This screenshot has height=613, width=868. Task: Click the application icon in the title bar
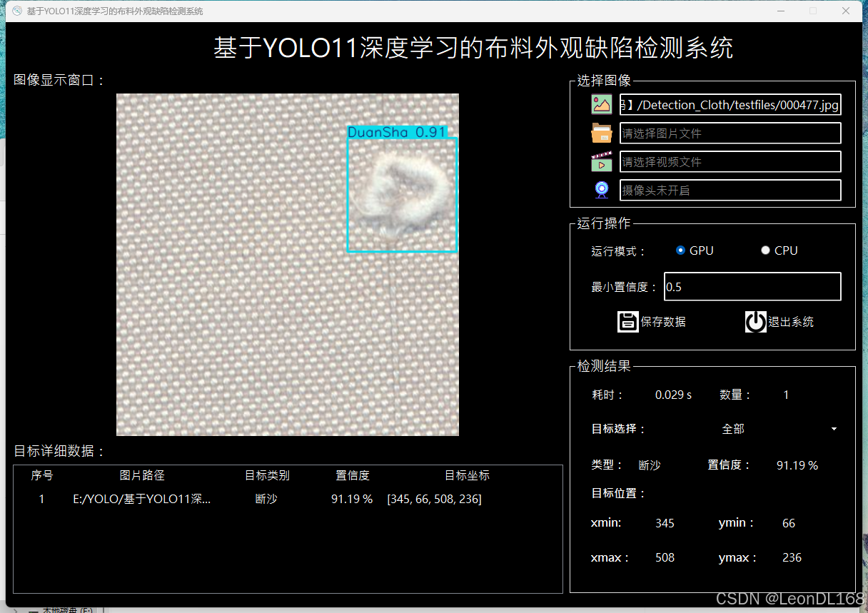coord(16,11)
